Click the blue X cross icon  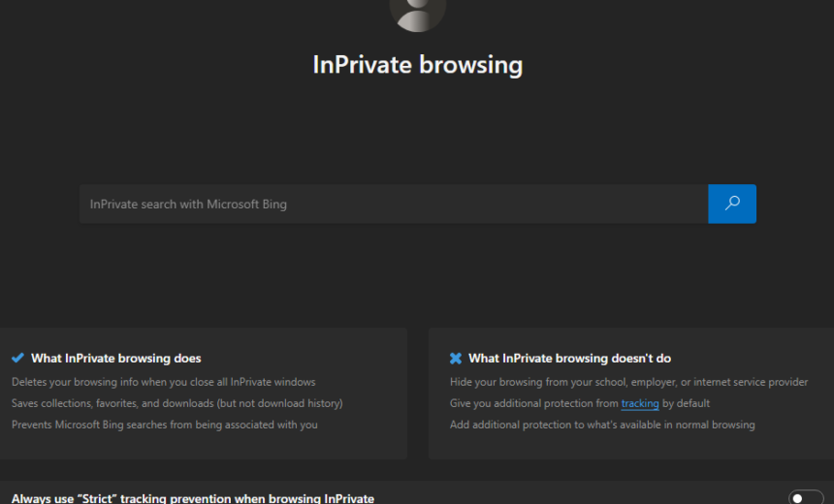(456, 359)
